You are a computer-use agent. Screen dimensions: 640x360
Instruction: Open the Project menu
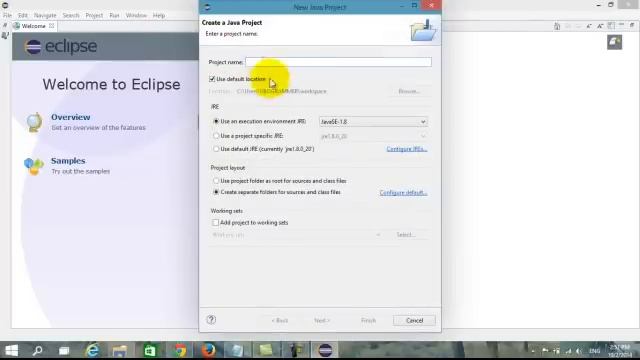(x=94, y=15)
